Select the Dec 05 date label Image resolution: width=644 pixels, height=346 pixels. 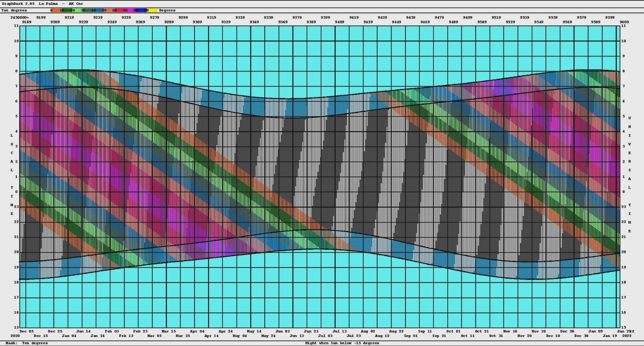(x=26, y=331)
